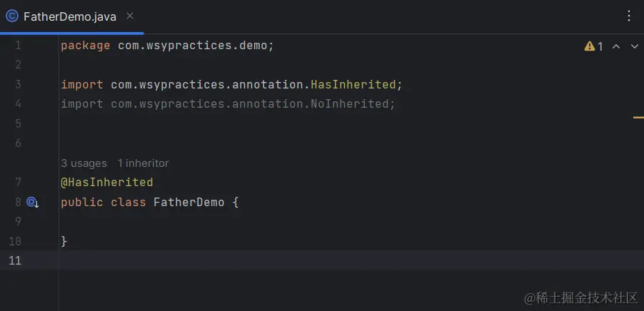
Task: Click the @HasInherited annotation on line 7
Action: (x=107, y=183)
